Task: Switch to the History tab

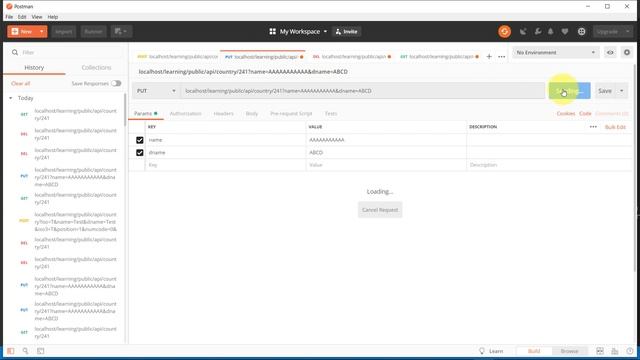Action: click(x=34, y=67)
